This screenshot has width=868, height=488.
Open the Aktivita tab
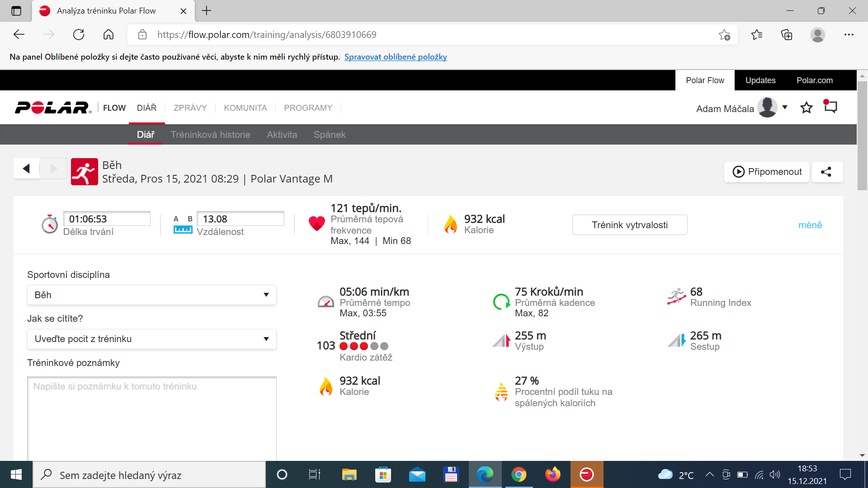(282, 135)
